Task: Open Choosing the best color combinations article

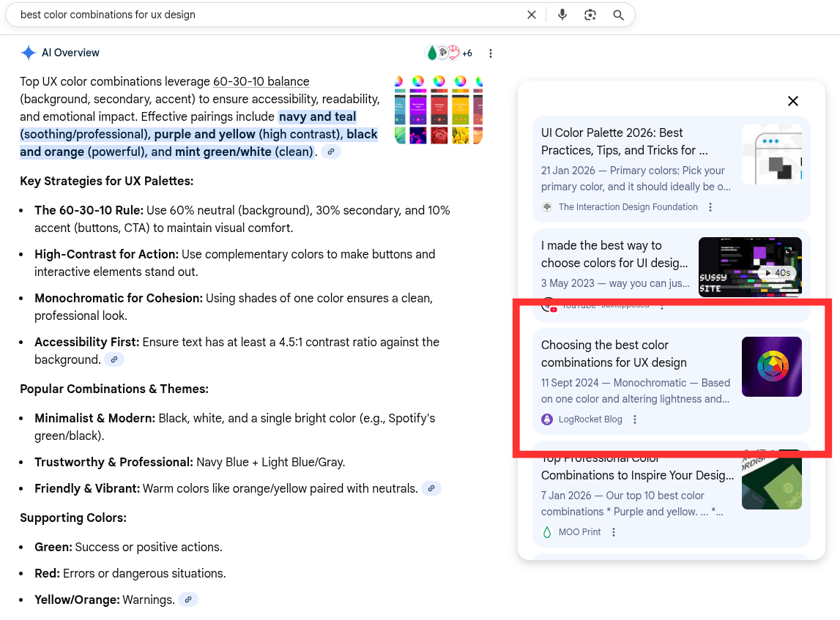Action: [x=614, y=354]
